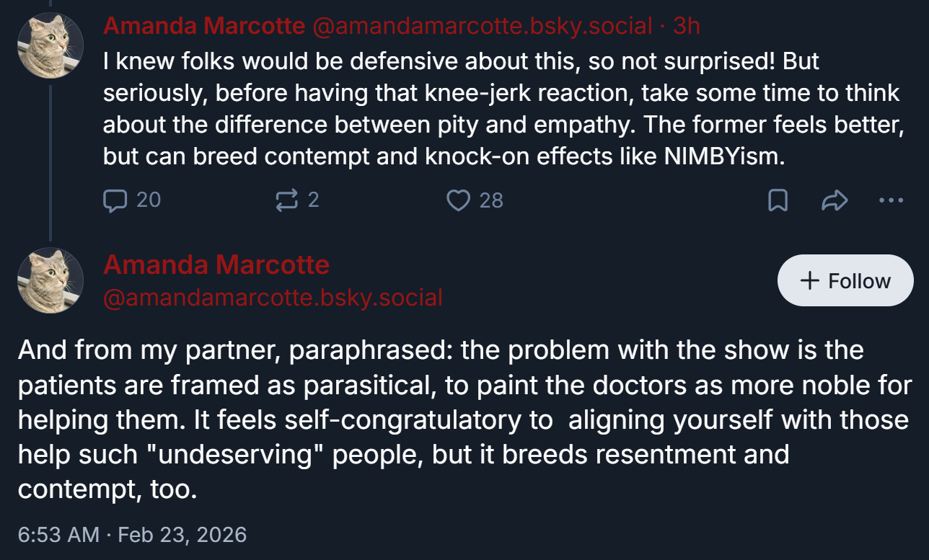Open the cat avatar on the top post

(50, 45)
